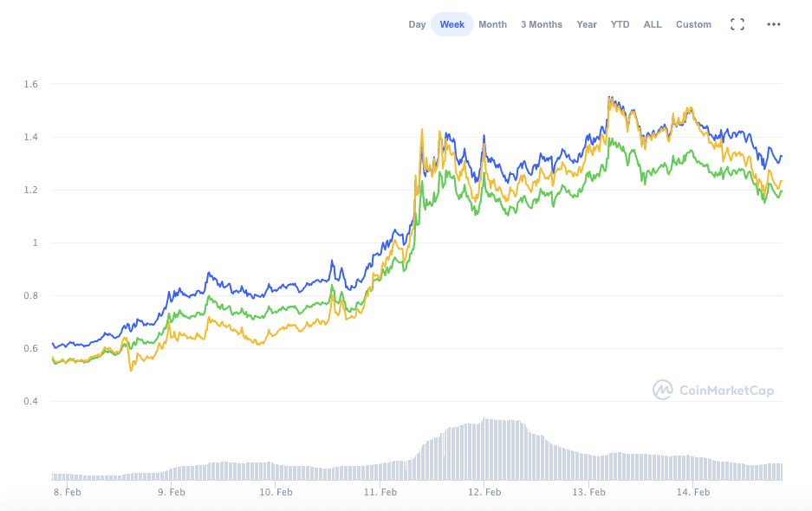Click the 1.6 price axis label

click(x=31, y=84)
